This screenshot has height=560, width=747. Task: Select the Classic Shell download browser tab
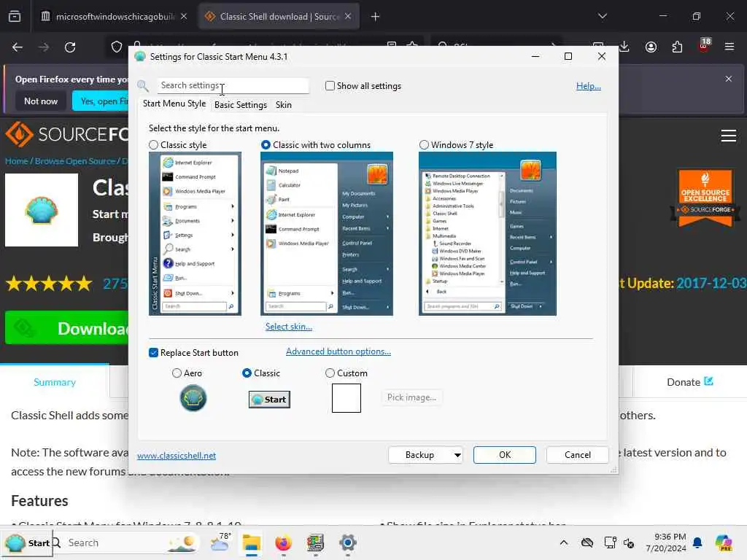[x=279, y=17]
